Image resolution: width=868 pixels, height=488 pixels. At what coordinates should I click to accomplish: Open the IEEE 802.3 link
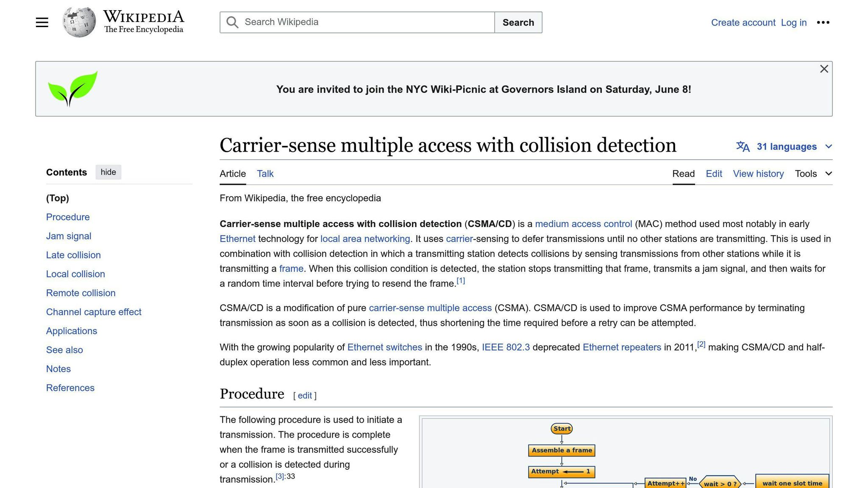coord(506,347)
